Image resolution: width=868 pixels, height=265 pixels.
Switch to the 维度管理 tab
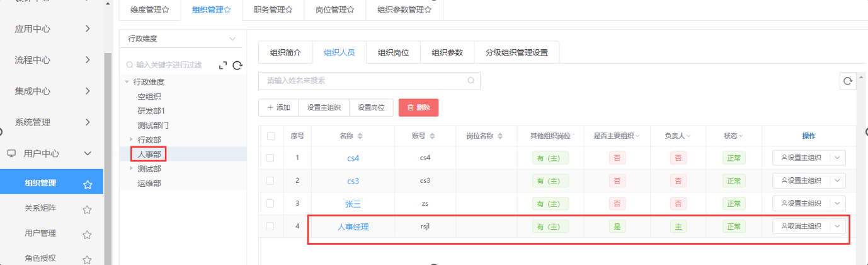point(150,9)
